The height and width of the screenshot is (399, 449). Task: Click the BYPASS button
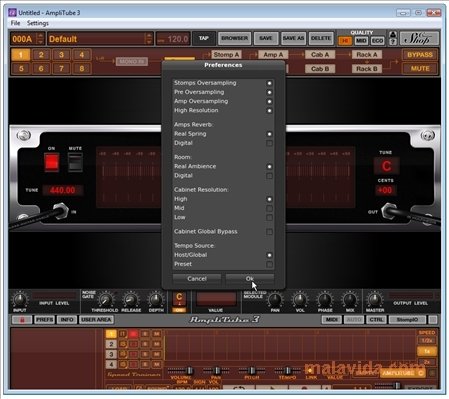pos(420,55)
